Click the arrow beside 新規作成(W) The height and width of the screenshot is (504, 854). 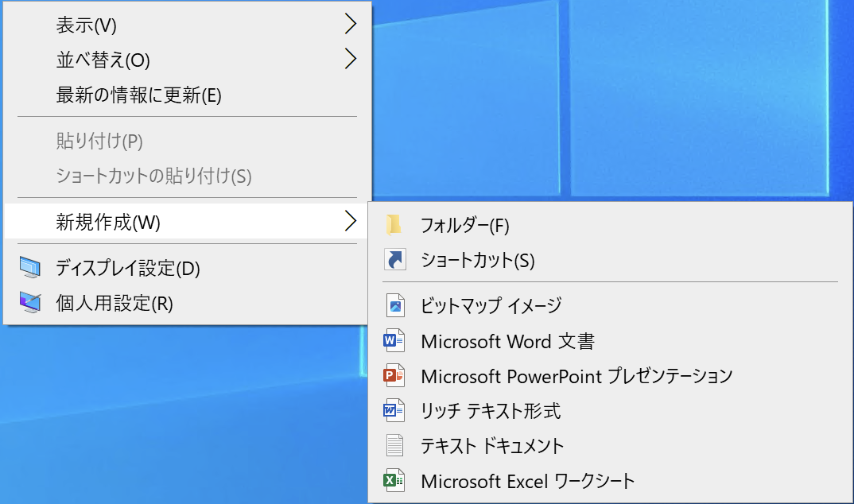350,222
